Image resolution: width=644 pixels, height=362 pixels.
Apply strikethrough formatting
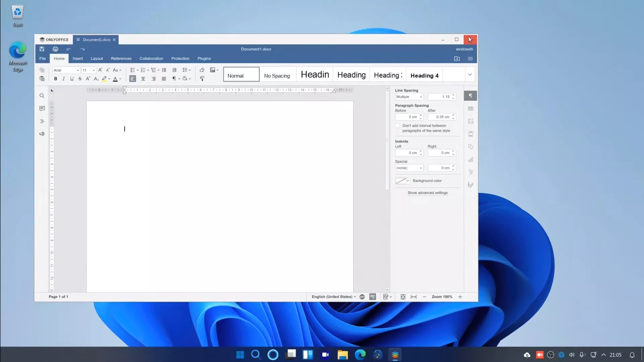(80, 79)
